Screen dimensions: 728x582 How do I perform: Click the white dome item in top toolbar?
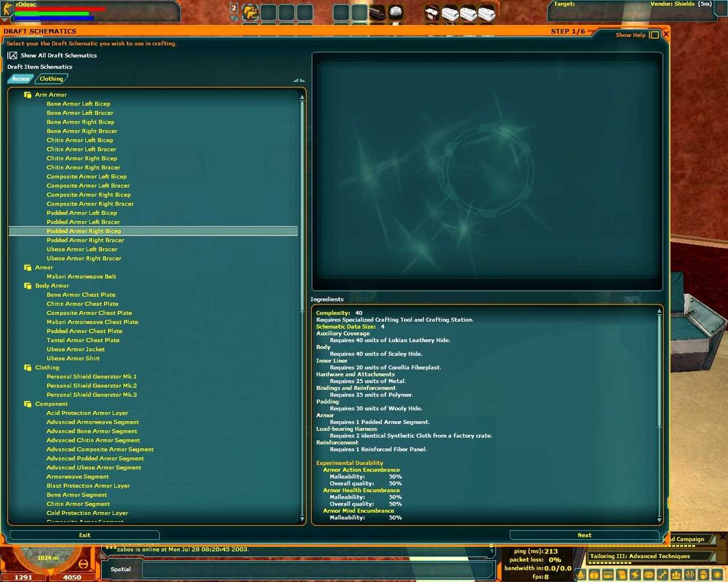tap(395, 12)
